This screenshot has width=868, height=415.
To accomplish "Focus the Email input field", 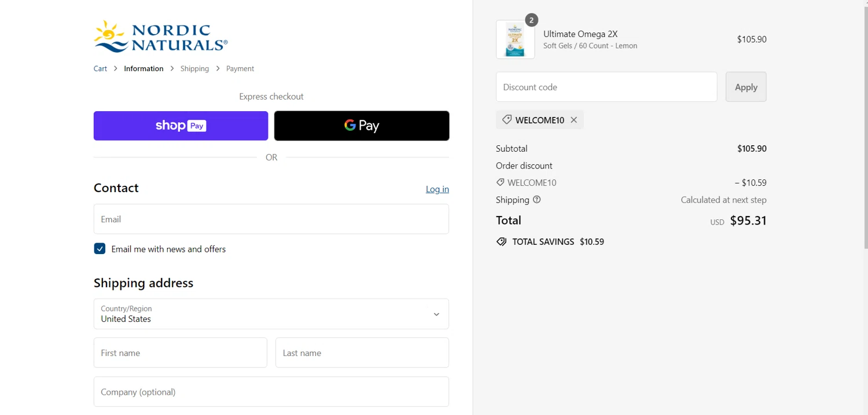I will (271, 219).
